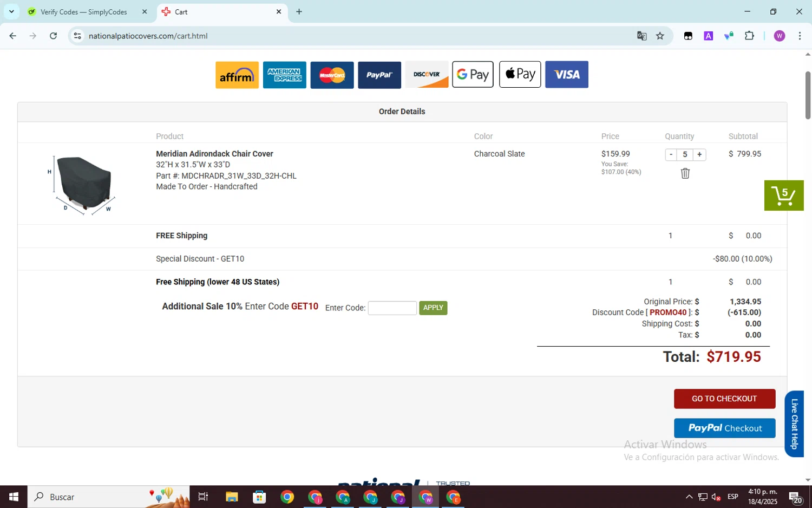Delete item with the trash can icon
The image size is (812, 508).
[685, 173]
